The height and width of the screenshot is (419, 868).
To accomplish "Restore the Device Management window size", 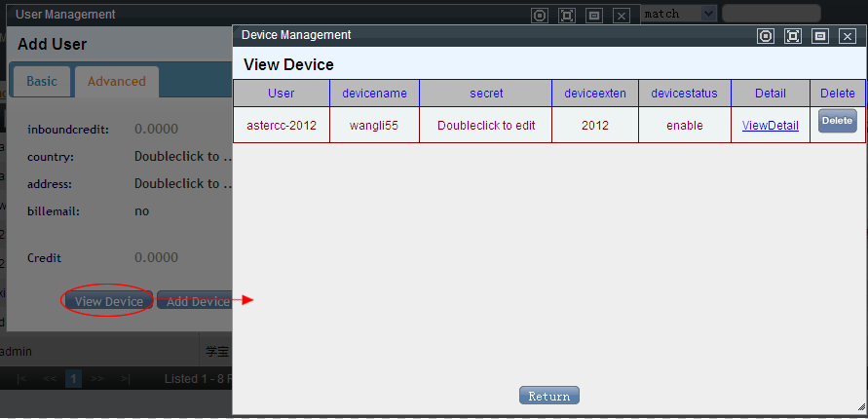I will pos(820,36).
